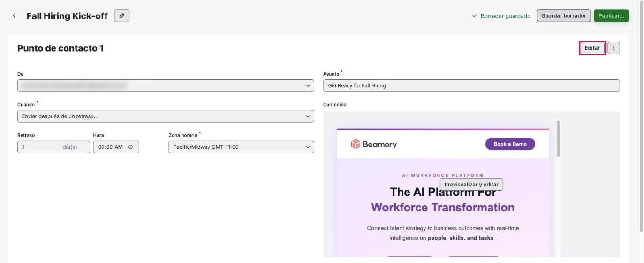The width and height of the screenshot is (644, 263).
Task: Open the Cuándo schedule dropdown
Action: point(166,116)
